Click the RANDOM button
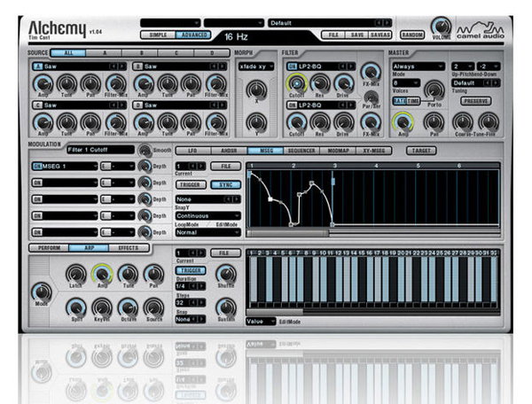Screen dimensions: 532x404 click(411, 35)
